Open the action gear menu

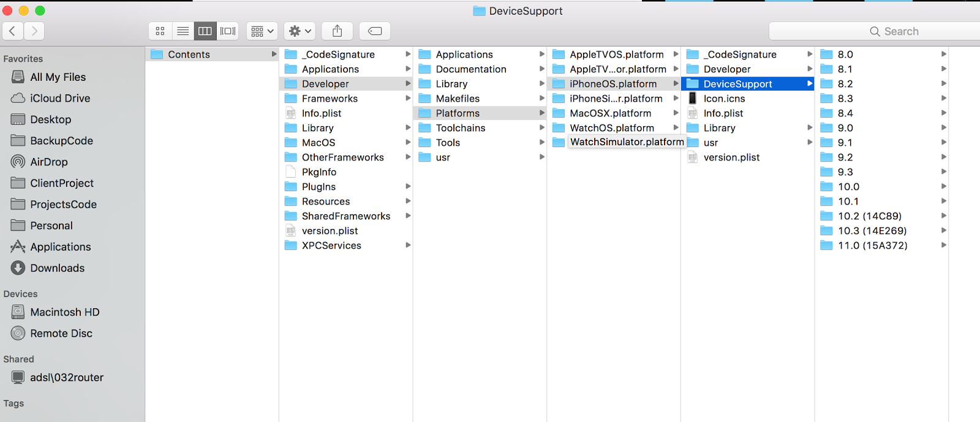click(x=300, y=31)
